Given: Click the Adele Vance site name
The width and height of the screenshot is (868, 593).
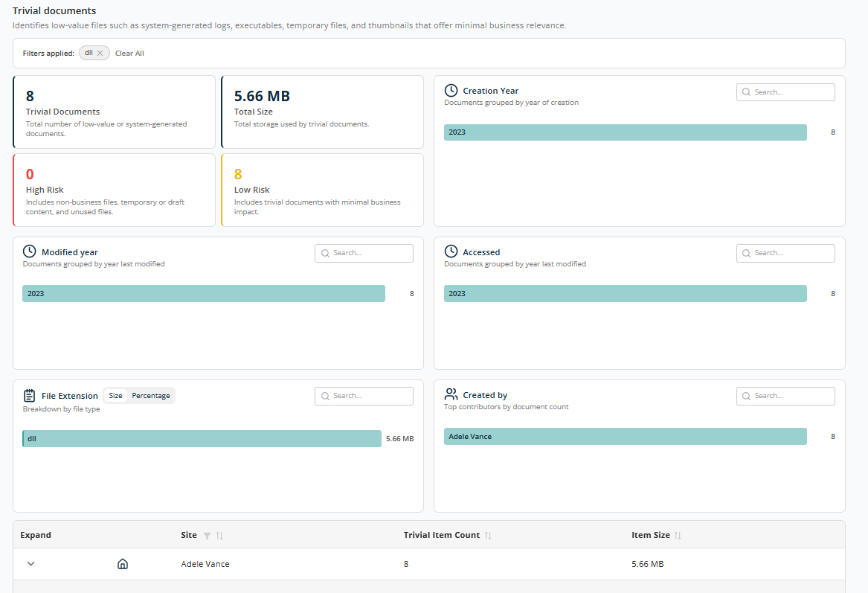Looking at the screenshot, I should pos(205,564).
